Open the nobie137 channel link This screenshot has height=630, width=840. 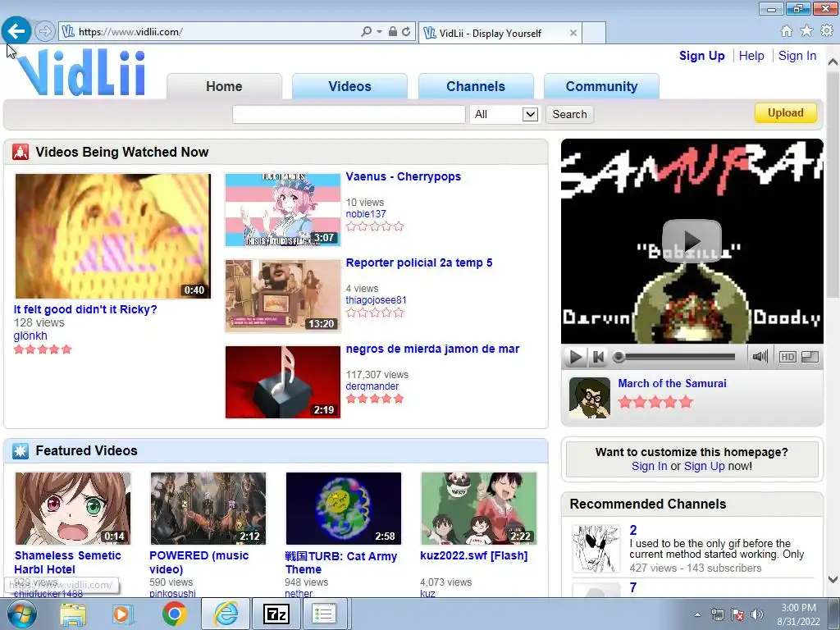point(366,214)
